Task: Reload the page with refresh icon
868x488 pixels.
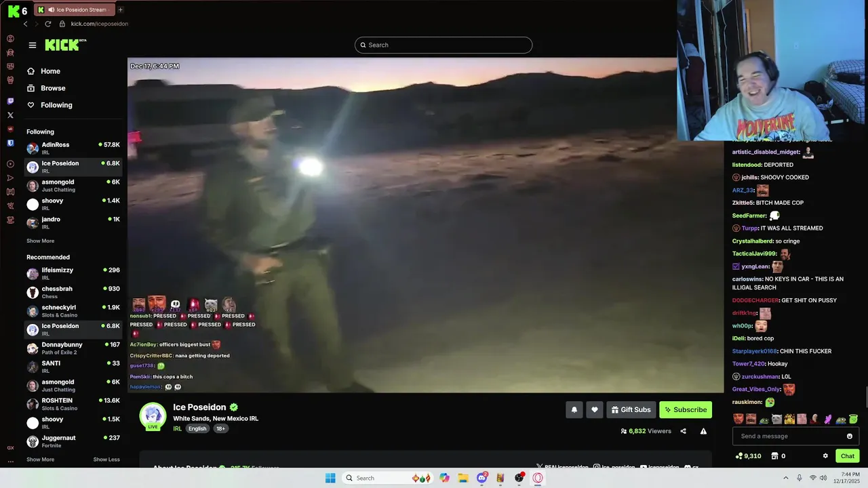Action: coord(47,24)
